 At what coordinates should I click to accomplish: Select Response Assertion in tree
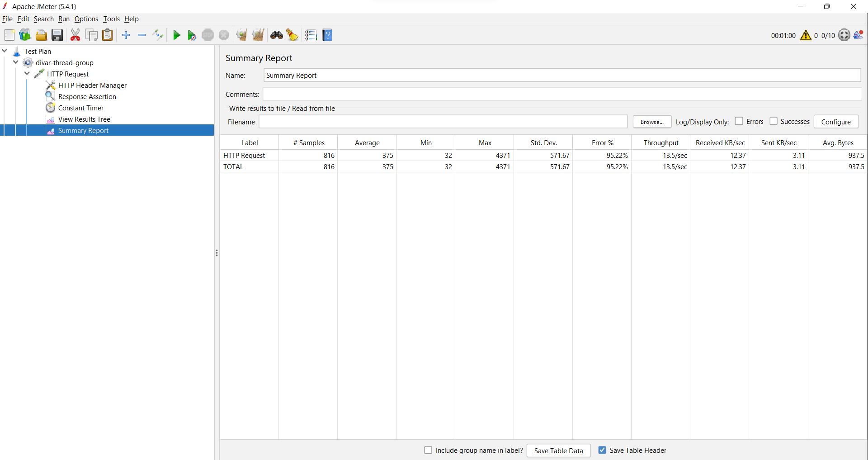click(87, 96)
